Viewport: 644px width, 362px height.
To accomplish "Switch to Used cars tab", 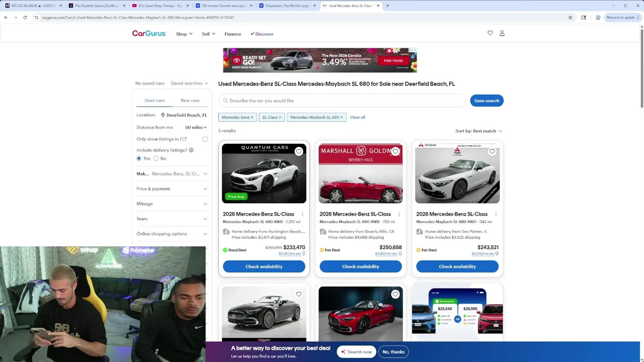I will [x=154, y=101].
